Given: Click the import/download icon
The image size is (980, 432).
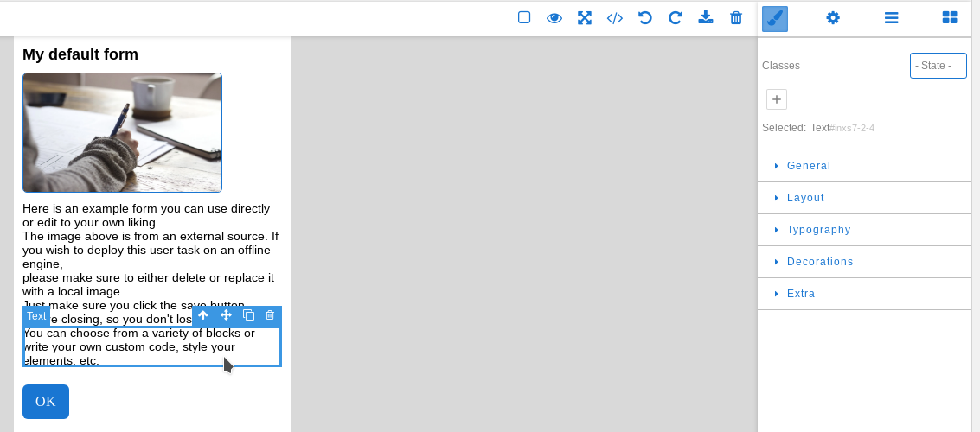Looking at the screenshot, I should 706,17.
